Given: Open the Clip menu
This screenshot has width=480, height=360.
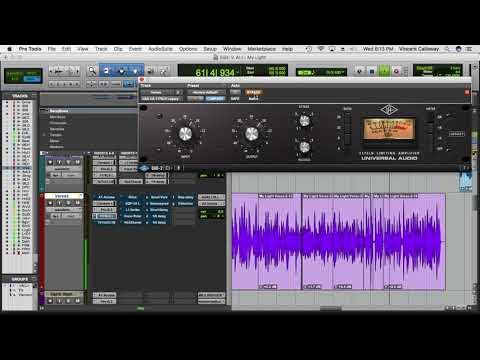Looking at the screenshot, I should (x=118, y=49).
